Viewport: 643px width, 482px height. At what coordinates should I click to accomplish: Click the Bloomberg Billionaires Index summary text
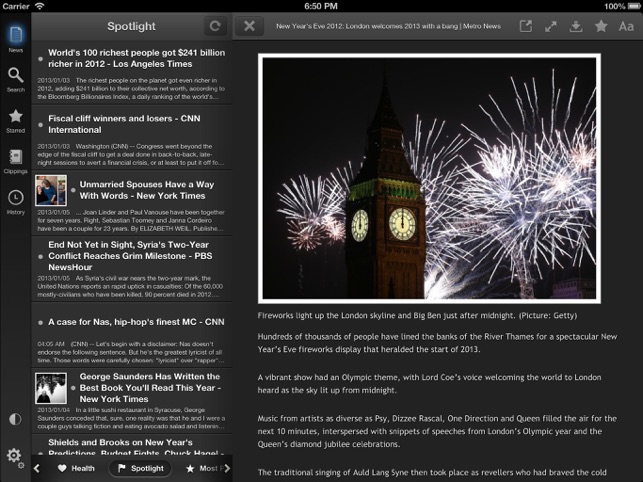[131, 89]
